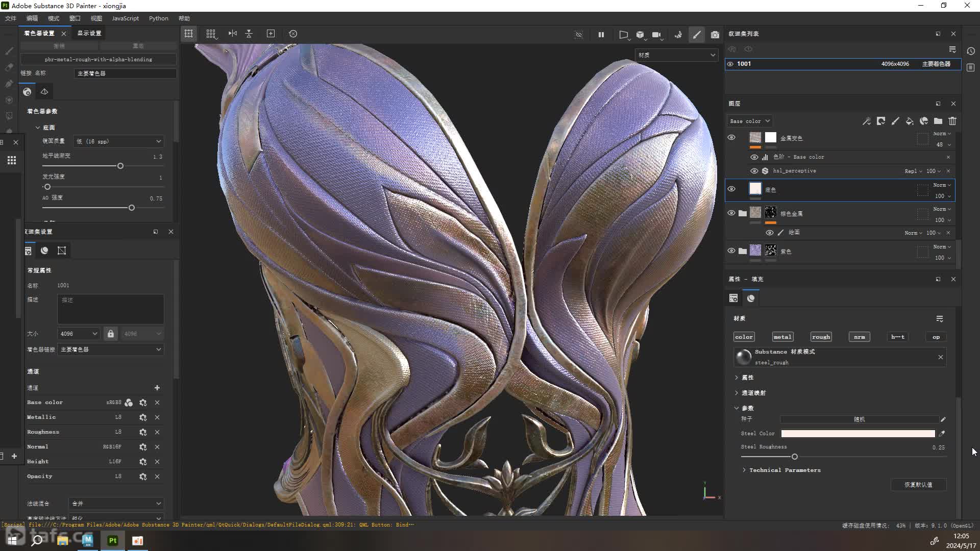Open the history clock icon in right dock
This screenshot has width=980, height=551.
click(x=971, y=51)
